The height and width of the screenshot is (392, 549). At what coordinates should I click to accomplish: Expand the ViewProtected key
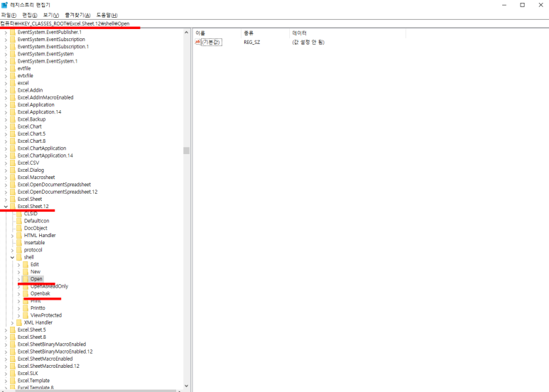[18, 316]
